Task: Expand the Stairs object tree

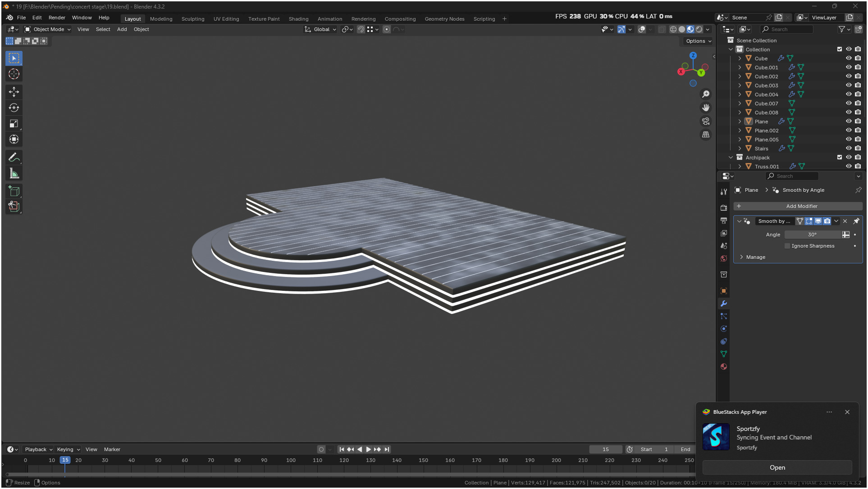Action: click(x=740, y=148)
